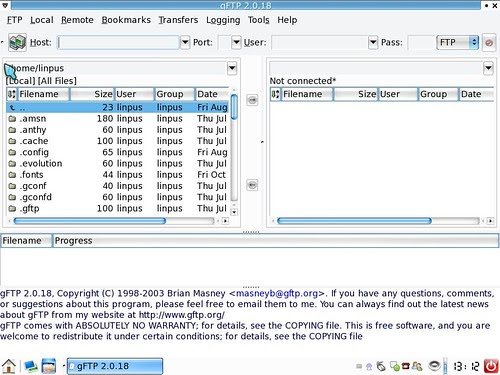Click the .config folder icon
The width and height of the screenshot is (500, 375).
point(12,152)
